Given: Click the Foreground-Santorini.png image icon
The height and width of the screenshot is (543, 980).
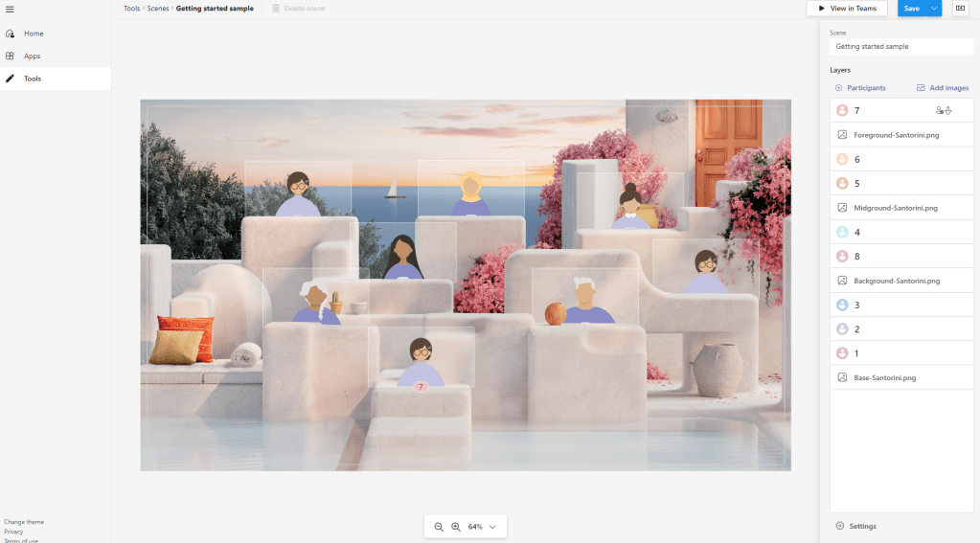Looking at the screenshot, I should [x=842, y=135].
